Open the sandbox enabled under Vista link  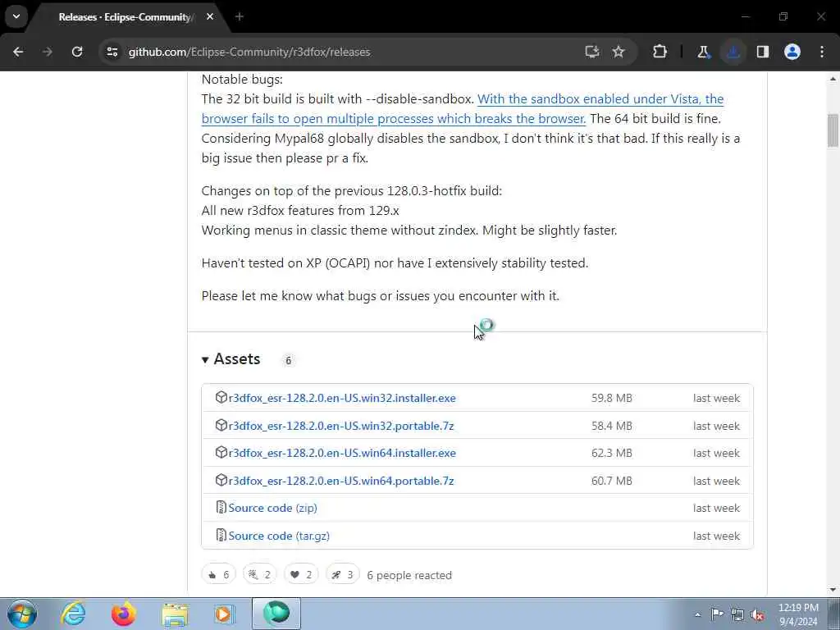pos(463,109)
